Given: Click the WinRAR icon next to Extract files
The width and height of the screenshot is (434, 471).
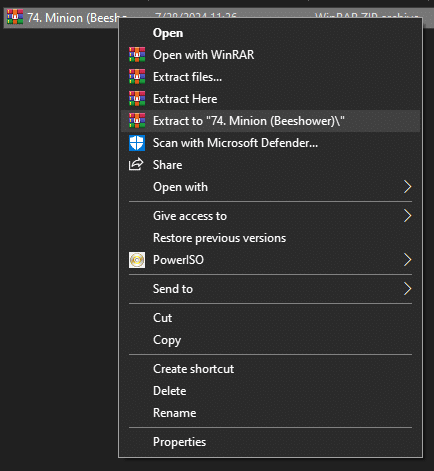Looking at the screenshot, I should [137, 77].
